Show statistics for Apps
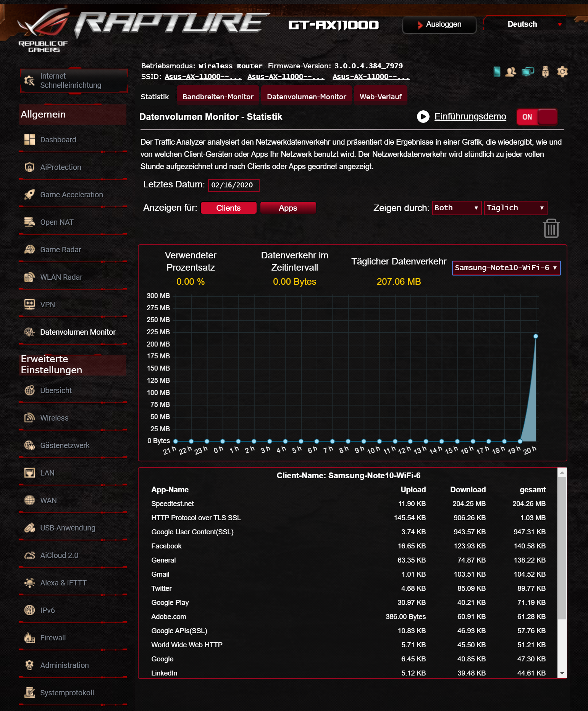Screen dimensions: 588x711 [288, 208]
